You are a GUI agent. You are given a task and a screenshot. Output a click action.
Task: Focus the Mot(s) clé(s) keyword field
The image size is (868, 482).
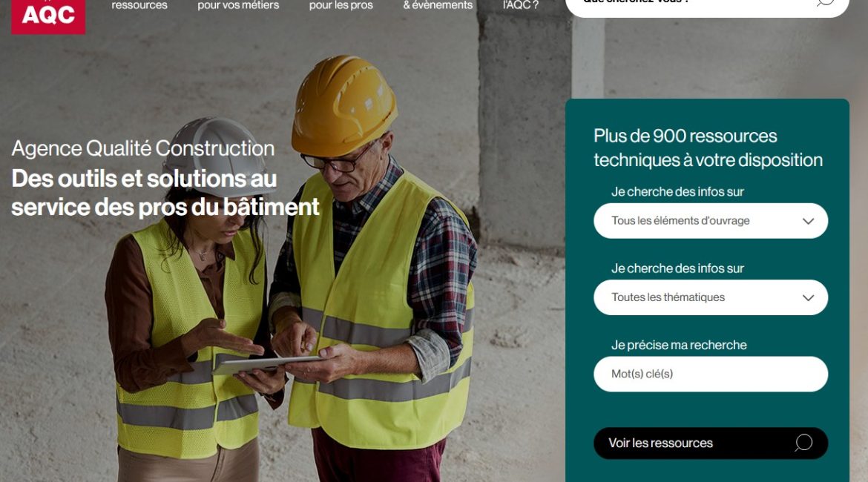click(x=711, y=374)
